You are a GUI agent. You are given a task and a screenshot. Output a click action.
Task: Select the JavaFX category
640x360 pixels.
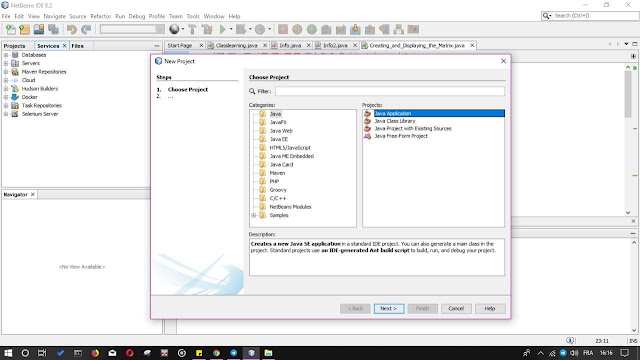(x=278, y=122)
